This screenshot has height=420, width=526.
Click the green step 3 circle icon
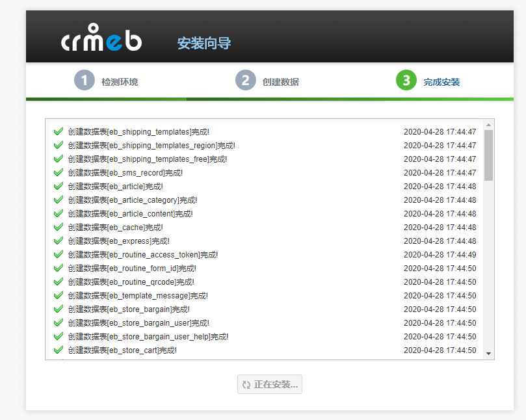pos(406,80)
